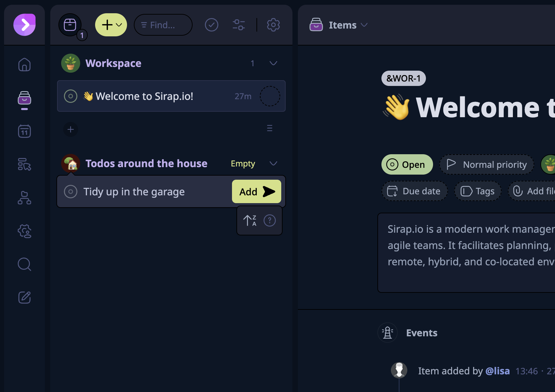Select the Items drawer icon in sidebar

coord(24,99)
